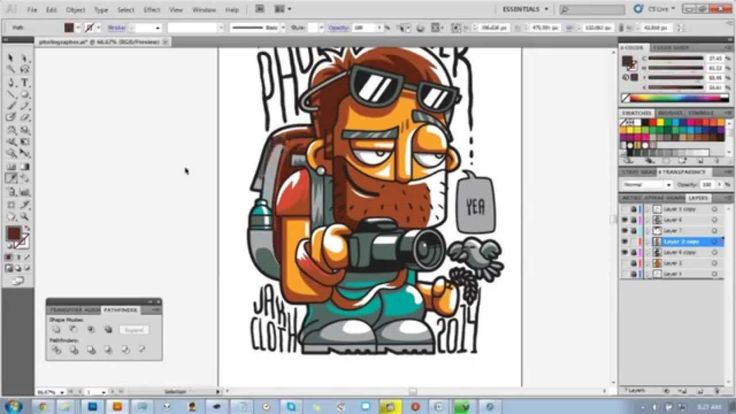Viewport: 736px width, 414px height.
Task: Switch to the Transparency tab
Action: [x=682, y=172]
